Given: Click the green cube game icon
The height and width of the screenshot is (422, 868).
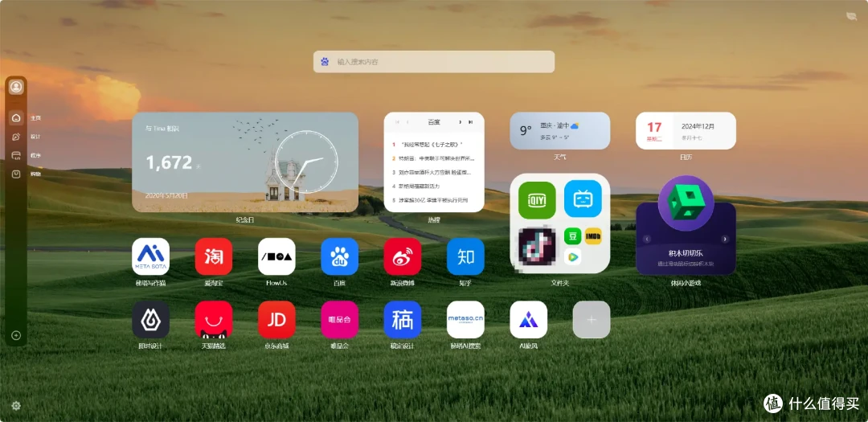Looking at the screenshot, I should point(686,203).
